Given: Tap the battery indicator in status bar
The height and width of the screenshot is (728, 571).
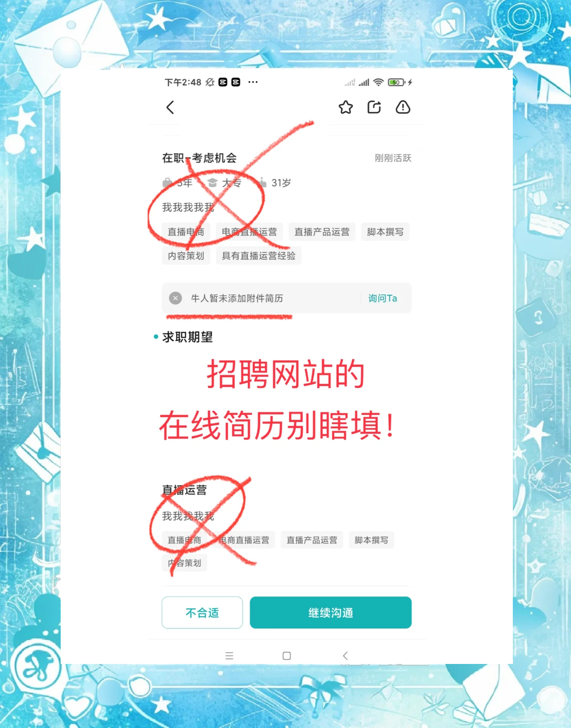Looking at the screenshot, I should [x=396, y=82].
